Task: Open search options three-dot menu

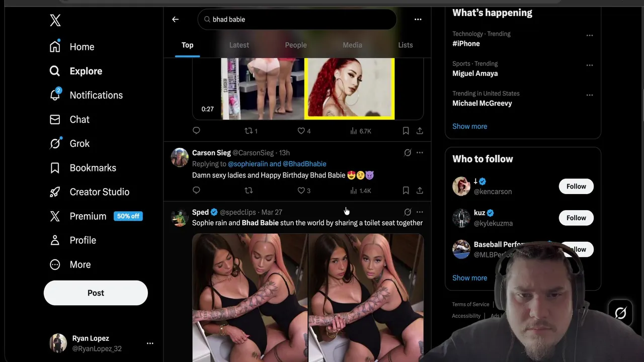Action: coord(418,19)
